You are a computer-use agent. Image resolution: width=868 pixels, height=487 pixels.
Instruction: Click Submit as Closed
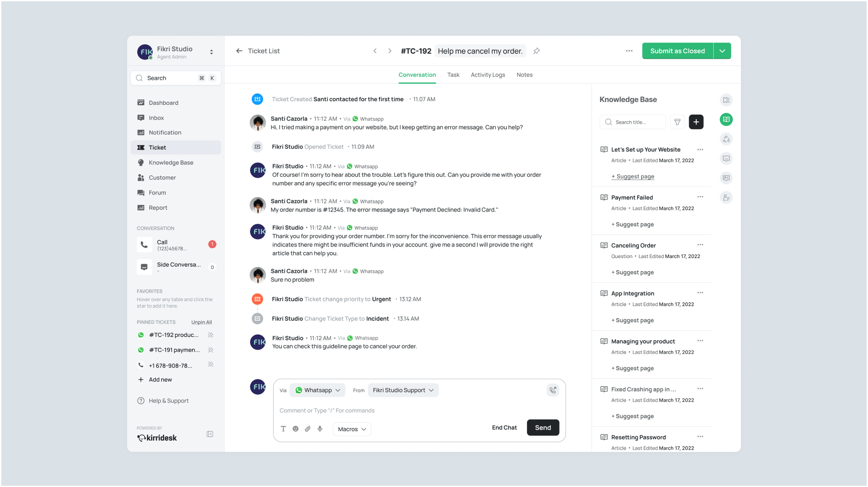[677, 51]
